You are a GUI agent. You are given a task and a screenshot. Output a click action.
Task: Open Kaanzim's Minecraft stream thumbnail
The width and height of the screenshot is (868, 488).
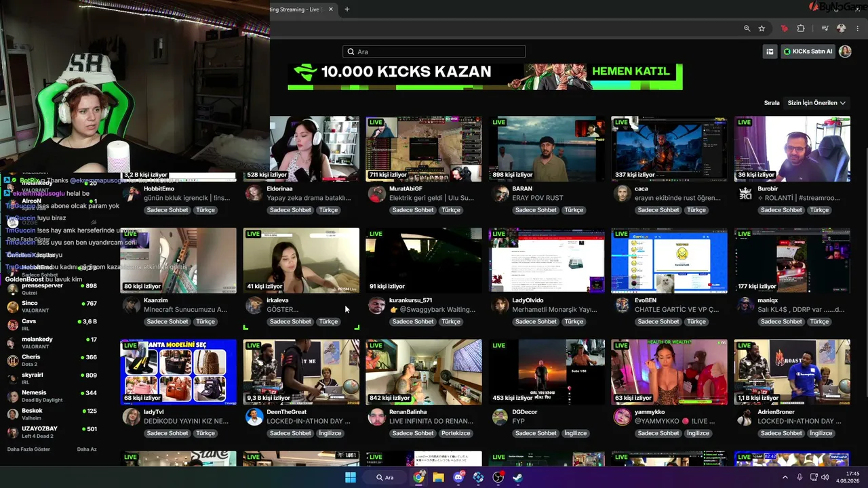(178, 260)
